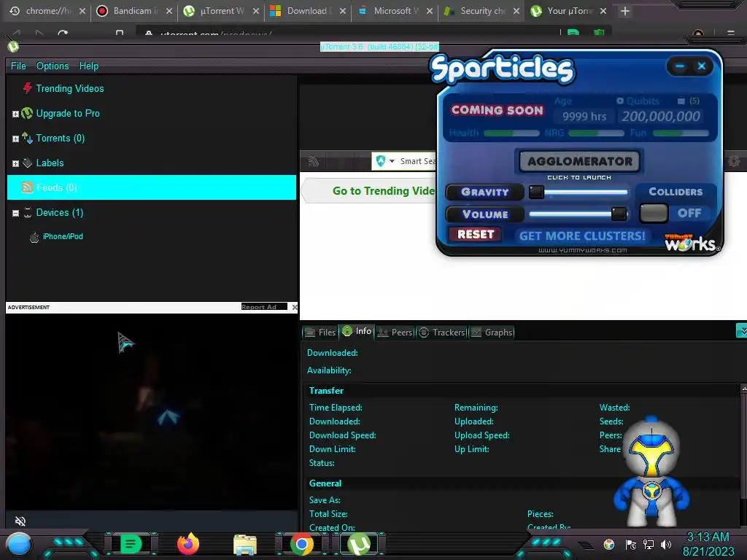
Task: Click the Torrents arrows icon
Action: tap(27, 138)
